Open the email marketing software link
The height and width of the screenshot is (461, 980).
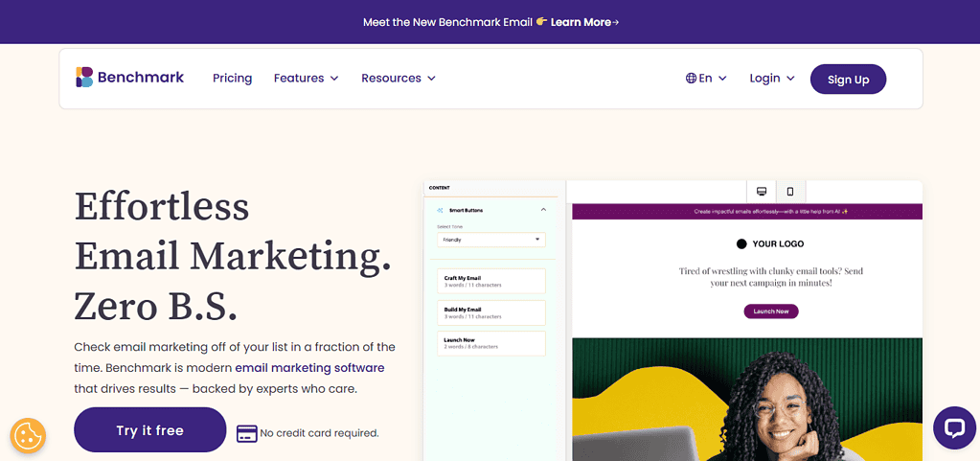pos(309,368)
